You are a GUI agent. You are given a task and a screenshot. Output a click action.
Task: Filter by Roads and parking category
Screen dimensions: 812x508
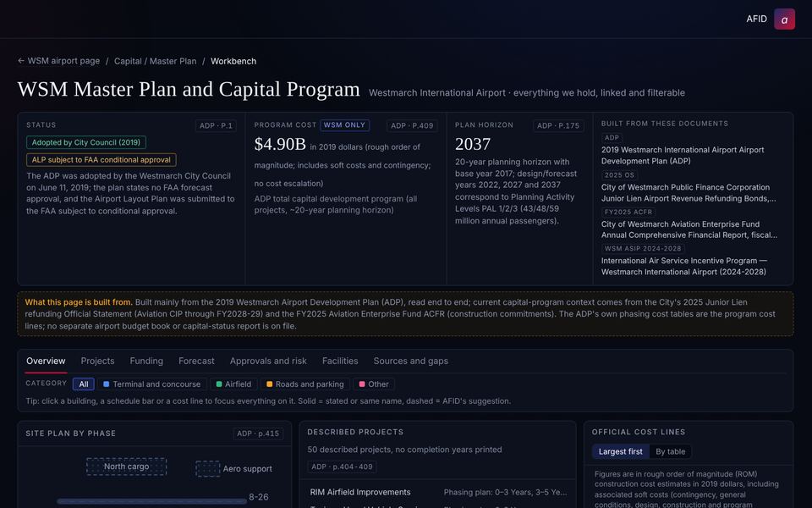pos(305,384)
